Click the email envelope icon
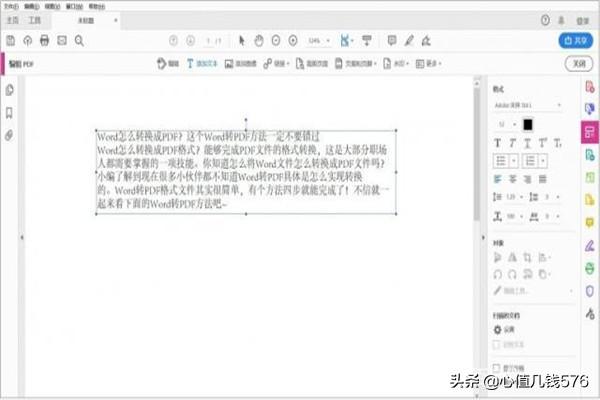The image size is (600, 400). pos(62,40)
